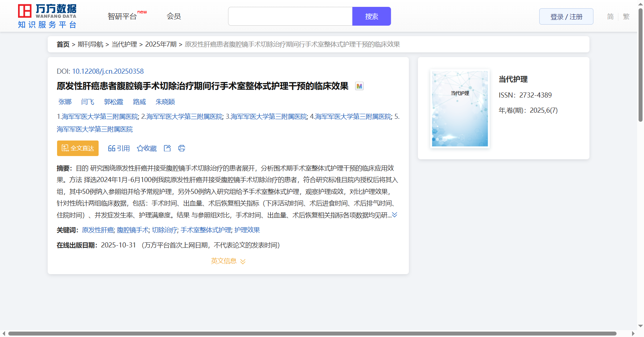Click inside the search input field
This screenshot has width=644, height=337.
290,16
